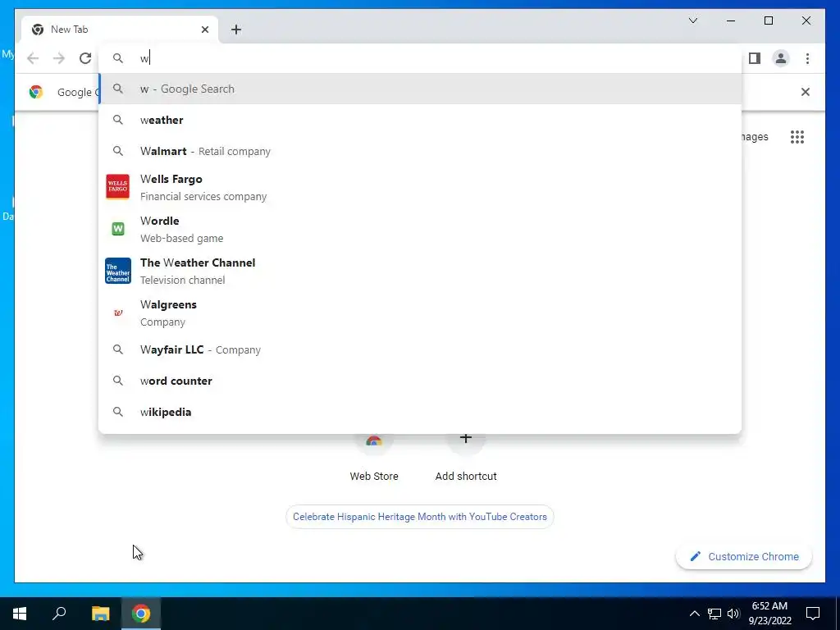Select the 'word counter' suggestion
This screenshot has height=630, width=840.
[x=421, y=381]
